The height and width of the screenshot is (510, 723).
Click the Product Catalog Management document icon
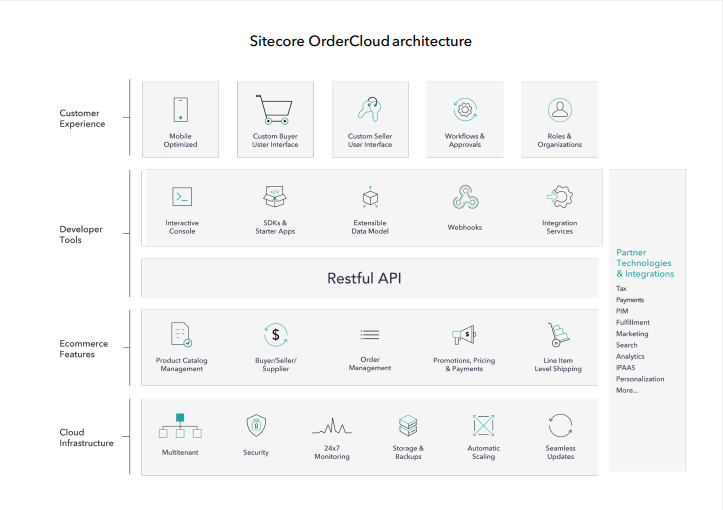pyautogui.click(x=181, y=334)
